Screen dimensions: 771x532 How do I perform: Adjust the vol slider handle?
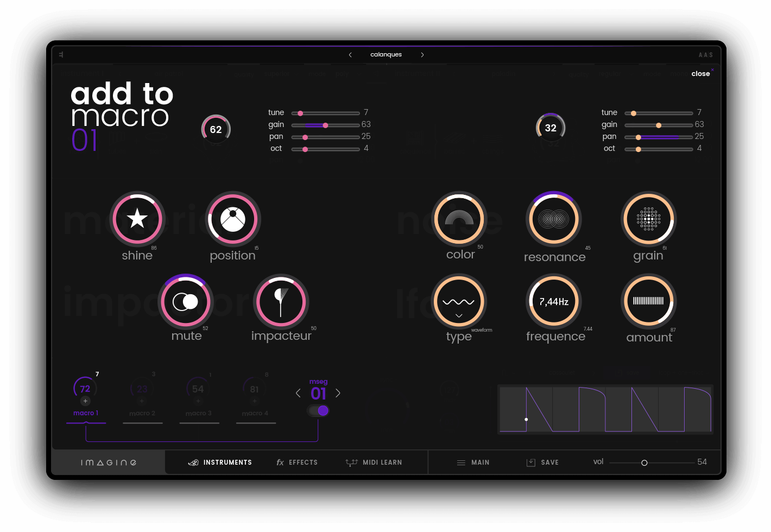644,463
